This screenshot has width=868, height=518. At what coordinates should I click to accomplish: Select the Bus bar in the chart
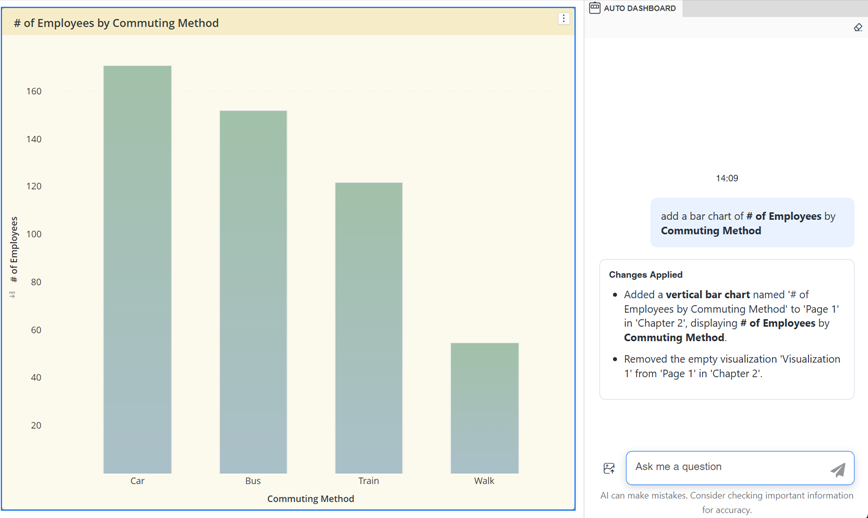[253, 292]
